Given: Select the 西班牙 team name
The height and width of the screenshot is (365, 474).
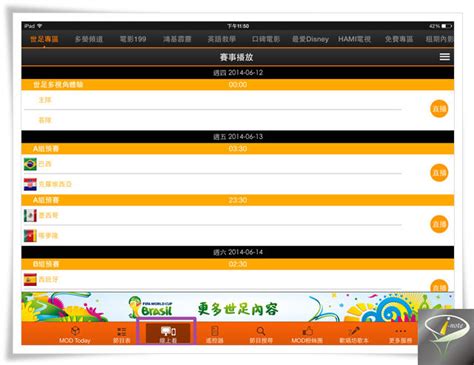Looking at the screenshot, I should (48, 279).
